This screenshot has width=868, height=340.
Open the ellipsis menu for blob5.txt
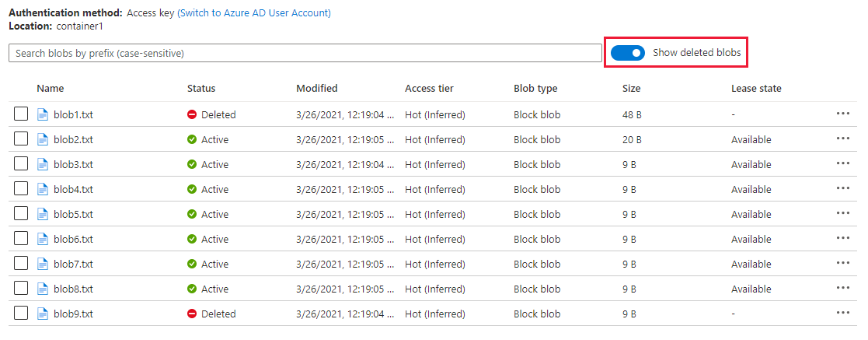click(843, 214)
